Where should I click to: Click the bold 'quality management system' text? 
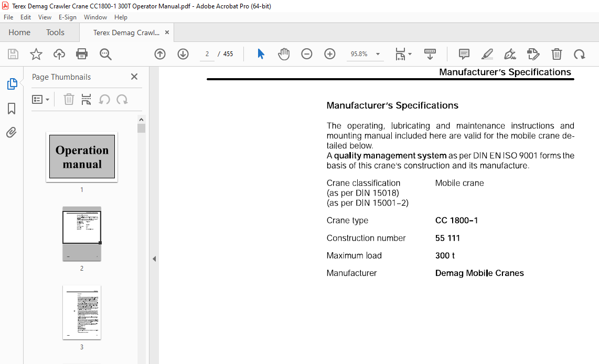click(390, 155)
